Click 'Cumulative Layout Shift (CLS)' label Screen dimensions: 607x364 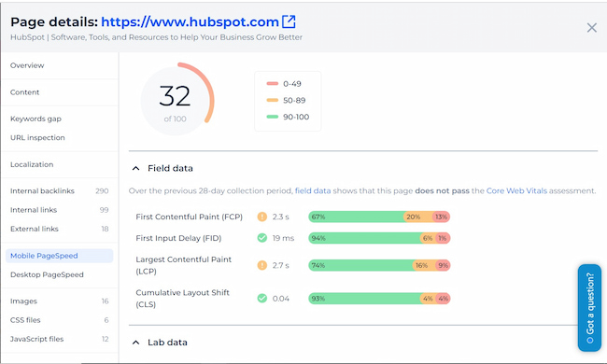[x=182, y=299]
